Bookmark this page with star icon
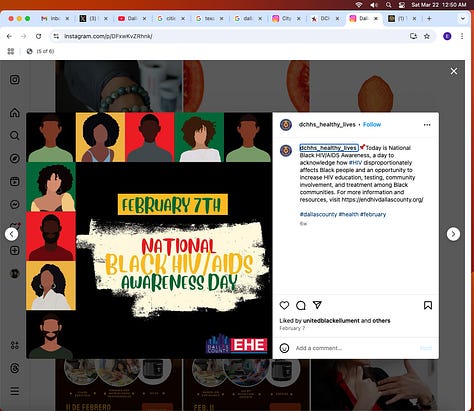 click(x=427, y=36)
